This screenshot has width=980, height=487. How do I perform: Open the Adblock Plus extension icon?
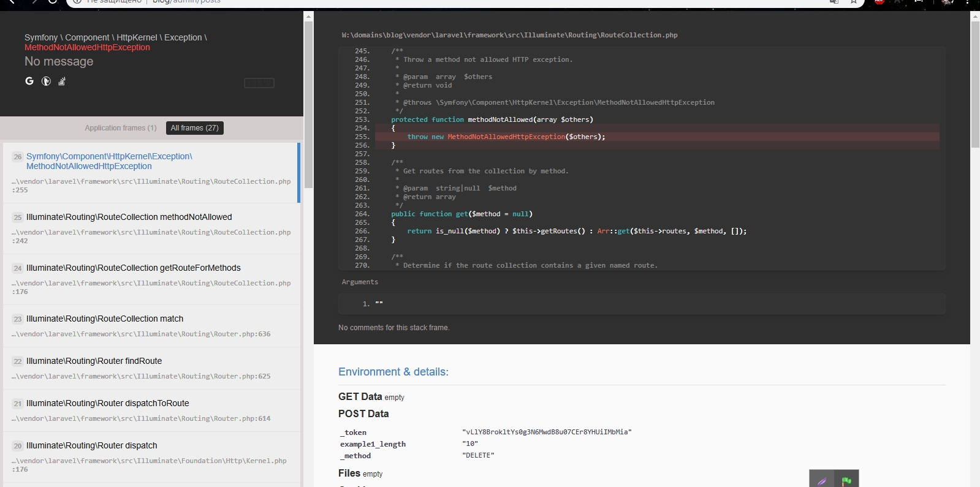click(879, 2)
